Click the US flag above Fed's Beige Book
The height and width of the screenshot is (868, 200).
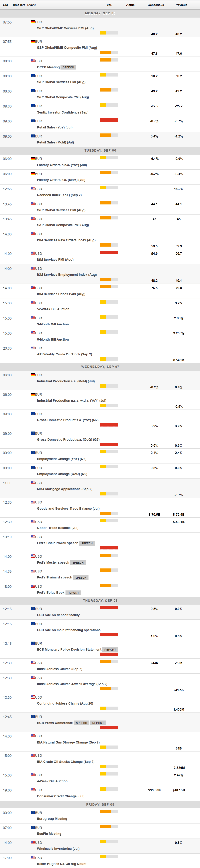pyautogui.click(x=33, y=586)
